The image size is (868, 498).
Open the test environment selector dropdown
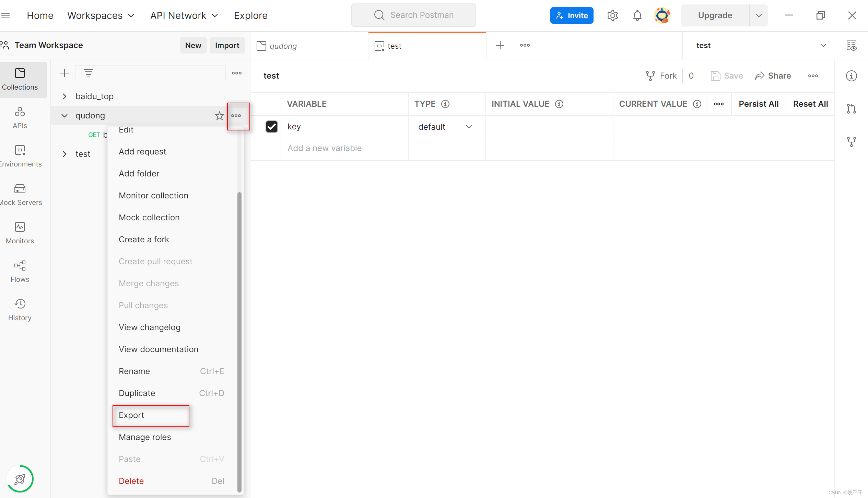761,45
